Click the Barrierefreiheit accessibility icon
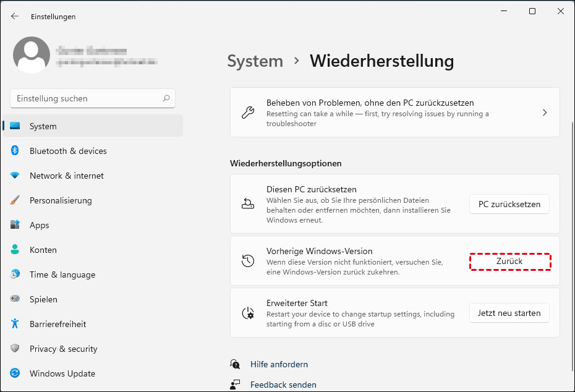 [15, 323]
